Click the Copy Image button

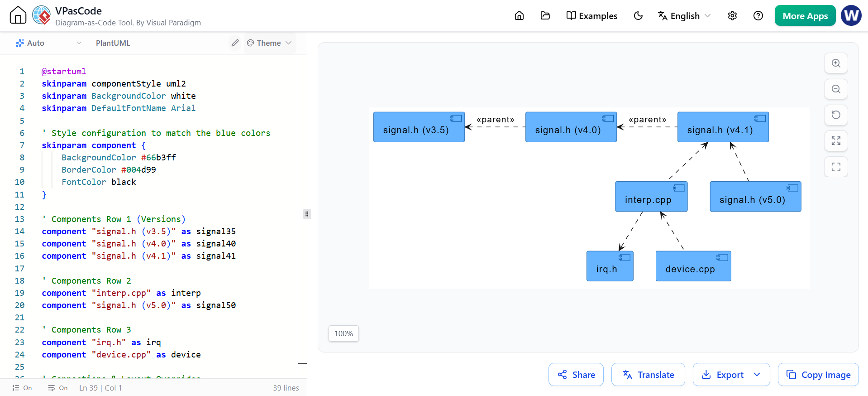click(818, 375)
